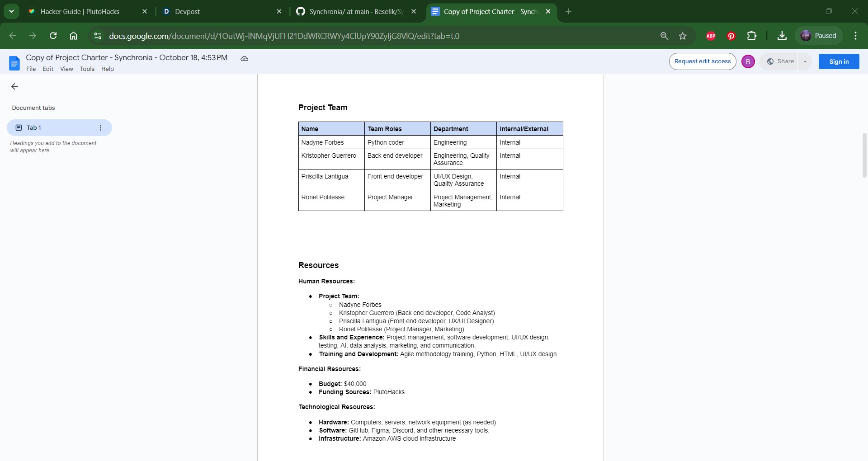Open the Extensions puzzle menu
This screenshot has width=868, height=461.
(752, 36)
